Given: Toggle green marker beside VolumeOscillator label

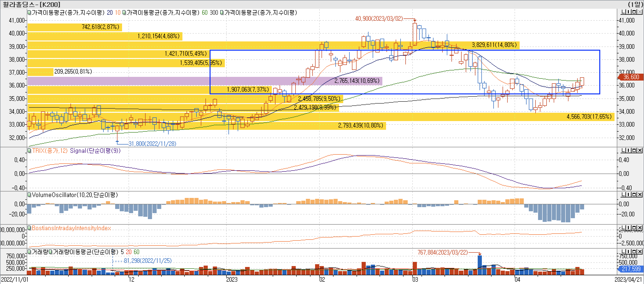Looking at the screenshot, I should pos(29,195).
